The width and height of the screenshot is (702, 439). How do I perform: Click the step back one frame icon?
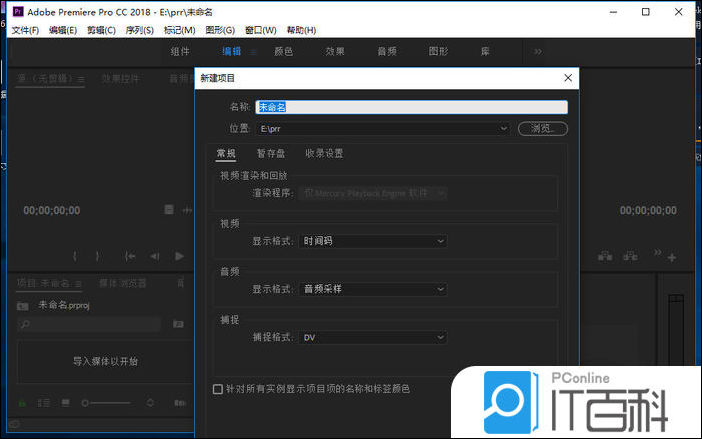[x=155, y=256]
